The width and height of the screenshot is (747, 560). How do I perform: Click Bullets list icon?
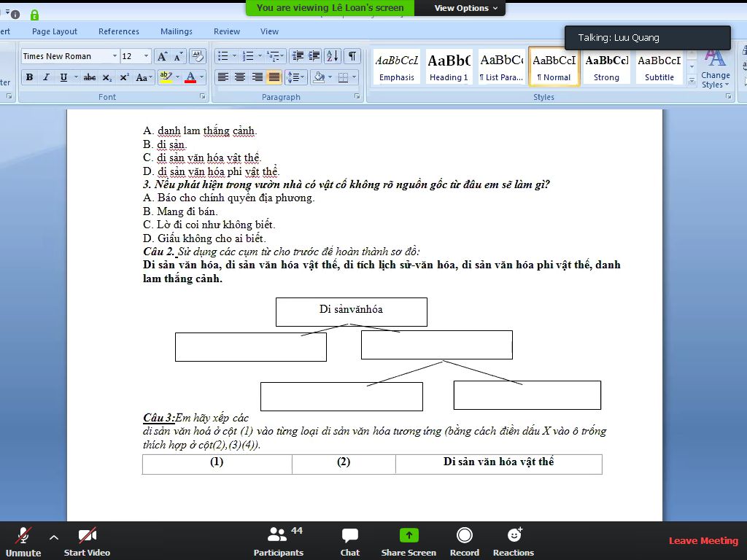click(x=223, y=56)
